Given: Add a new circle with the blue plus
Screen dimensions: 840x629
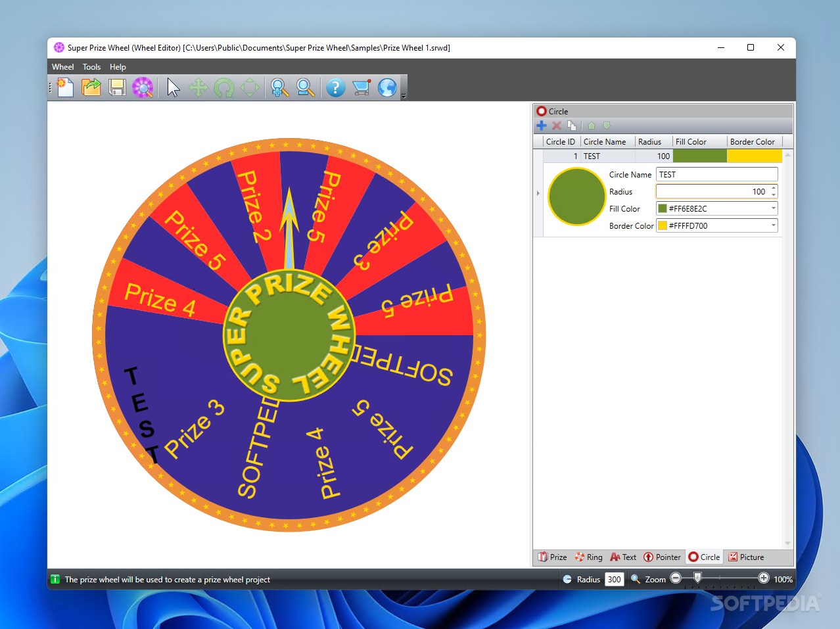Looking at the screenshot, I should tap(542, 126).
